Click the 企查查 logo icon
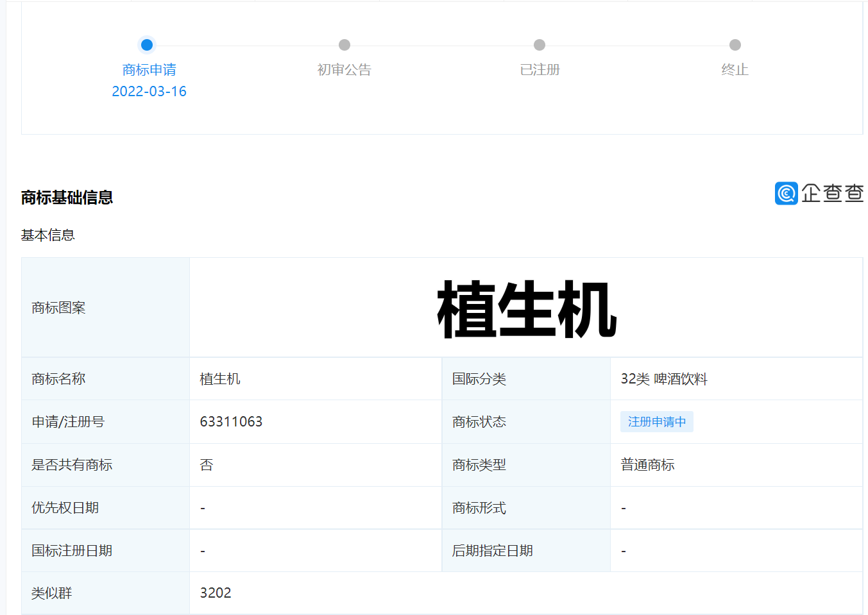Image resolution: width=868 pixels, height=615 pixels. point(786,193)
